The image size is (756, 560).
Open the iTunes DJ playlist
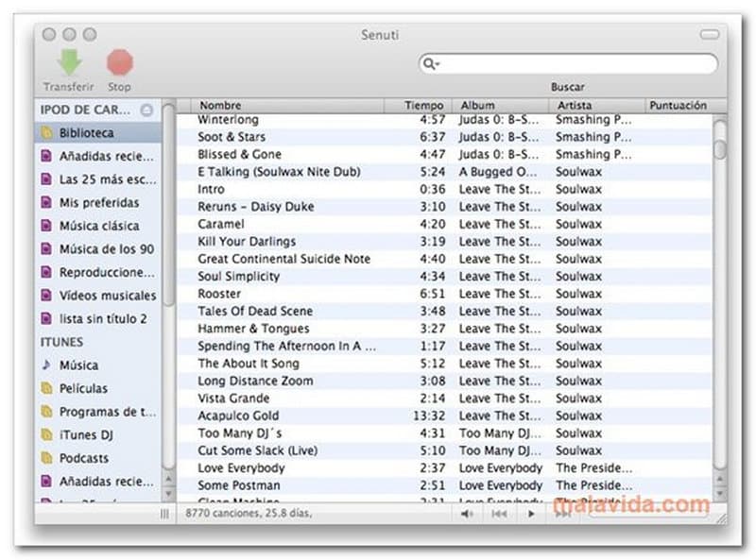85,434
